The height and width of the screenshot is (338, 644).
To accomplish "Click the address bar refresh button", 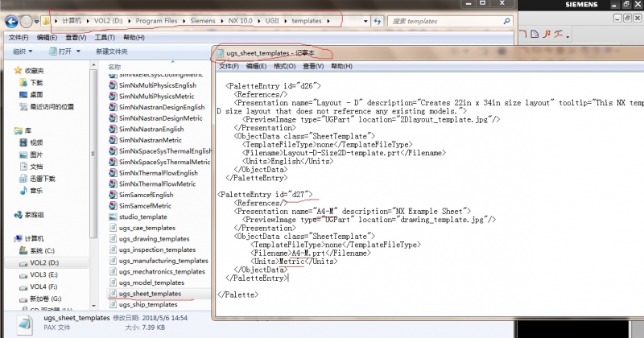I will pyautogui.click(x=377, y=21).
